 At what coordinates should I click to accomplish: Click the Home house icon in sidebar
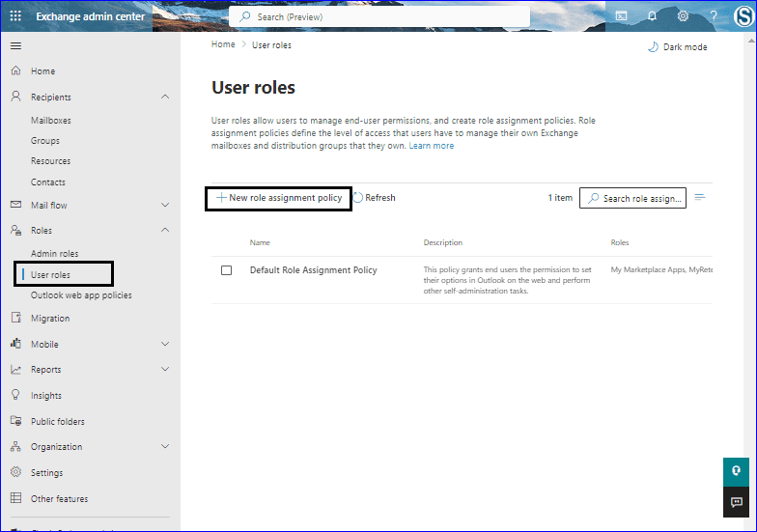[15, 70]
